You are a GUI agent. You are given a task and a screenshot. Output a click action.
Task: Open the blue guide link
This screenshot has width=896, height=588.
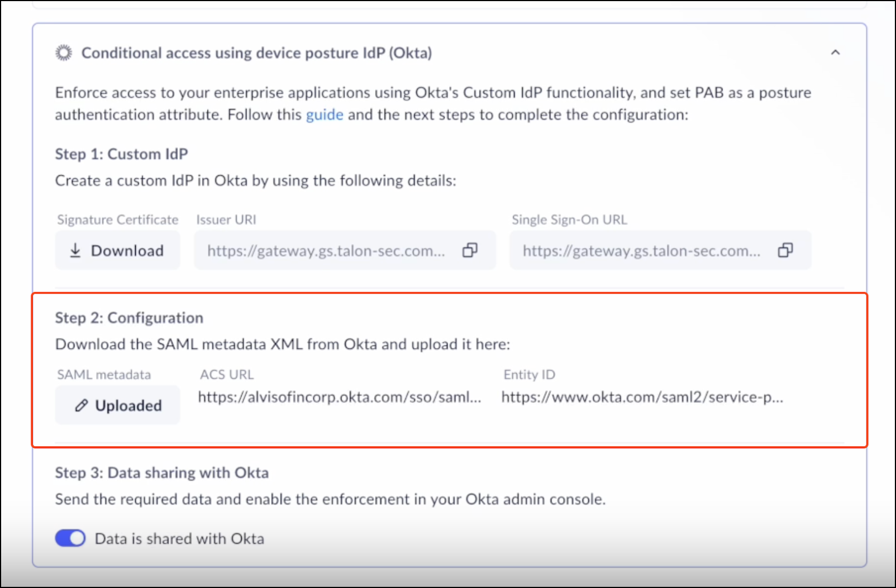click(324, 115)
